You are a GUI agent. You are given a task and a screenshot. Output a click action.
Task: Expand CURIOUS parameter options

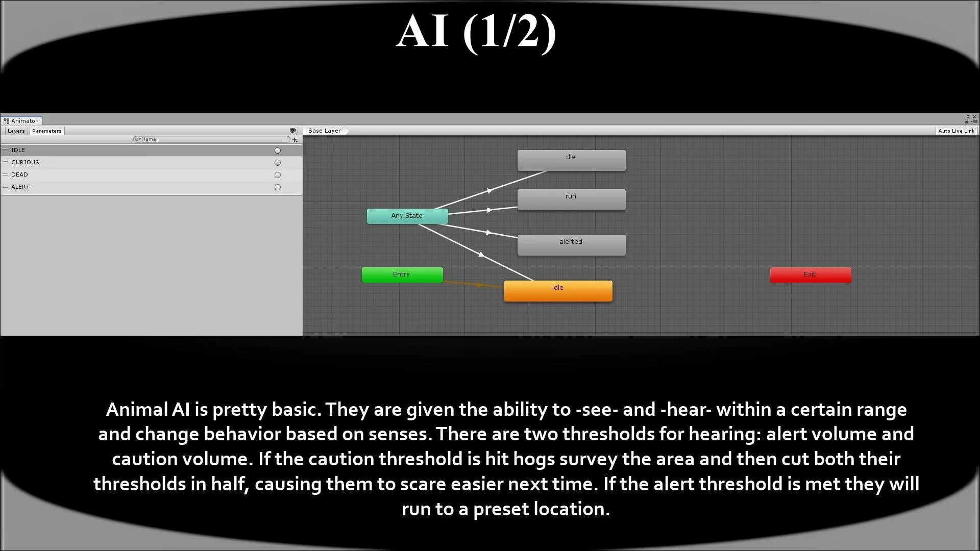(x=5, y=162)
